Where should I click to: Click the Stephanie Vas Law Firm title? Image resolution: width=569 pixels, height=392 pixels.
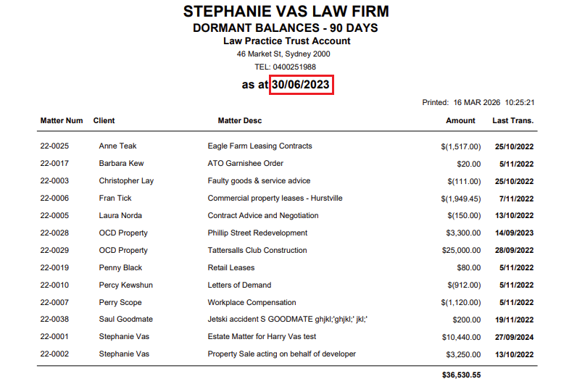286,12
